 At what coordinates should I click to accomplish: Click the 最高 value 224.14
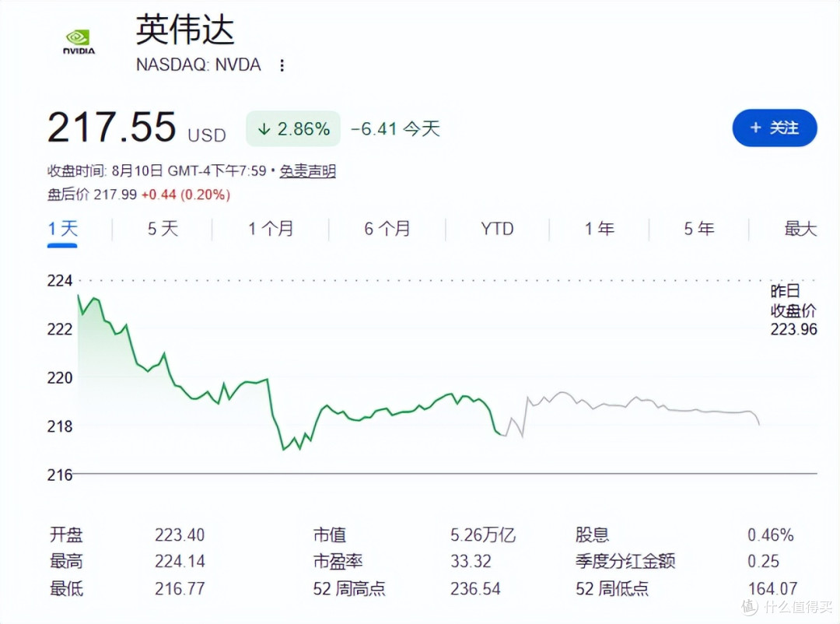[180, 561]
